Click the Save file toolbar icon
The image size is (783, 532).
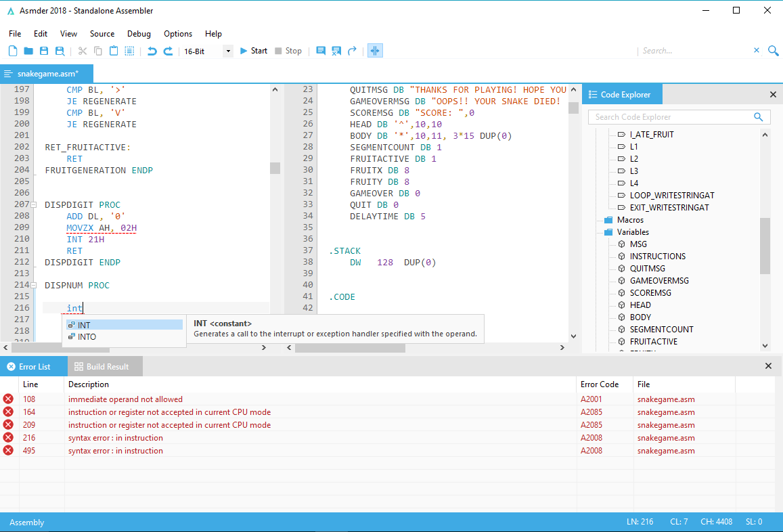[x=44, y=51]
